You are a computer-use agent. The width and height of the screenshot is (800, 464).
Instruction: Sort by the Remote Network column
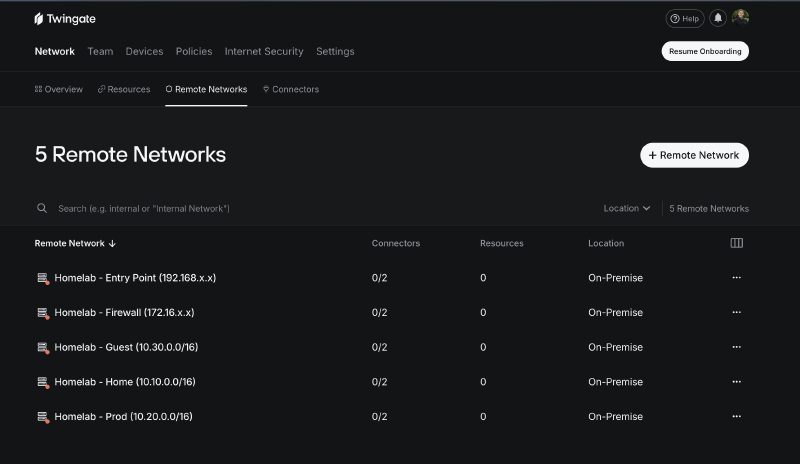coord(75,243)
